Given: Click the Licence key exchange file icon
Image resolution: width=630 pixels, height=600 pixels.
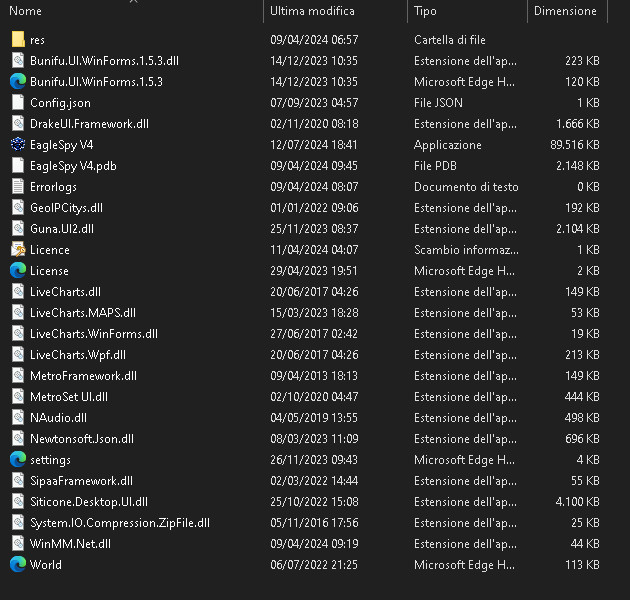Looking at the screenshot, I should pyautogui.click(x=18, y=250).
